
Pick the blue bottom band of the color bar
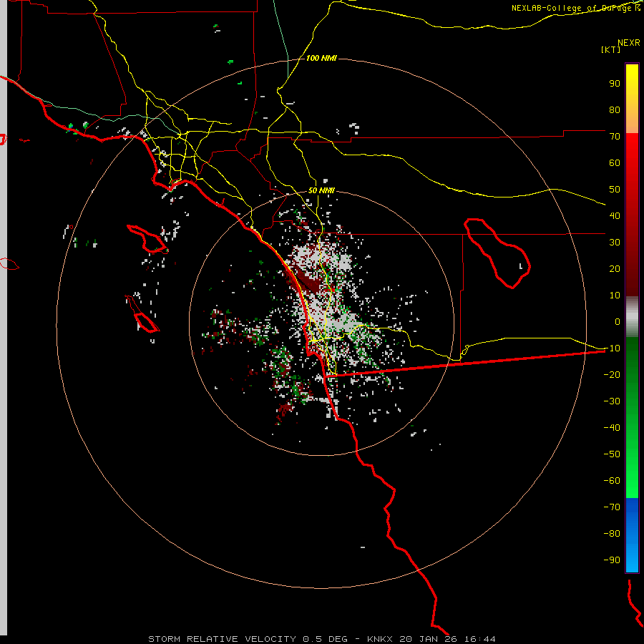632,535
